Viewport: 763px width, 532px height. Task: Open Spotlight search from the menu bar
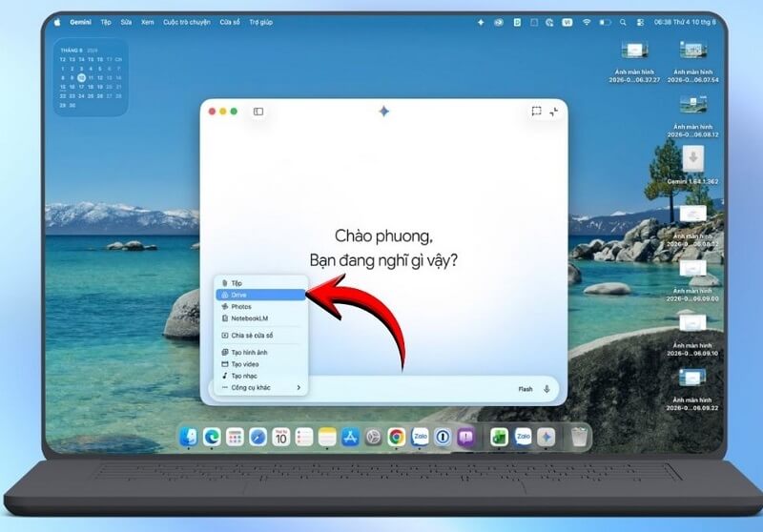click(x=623, y=22)
